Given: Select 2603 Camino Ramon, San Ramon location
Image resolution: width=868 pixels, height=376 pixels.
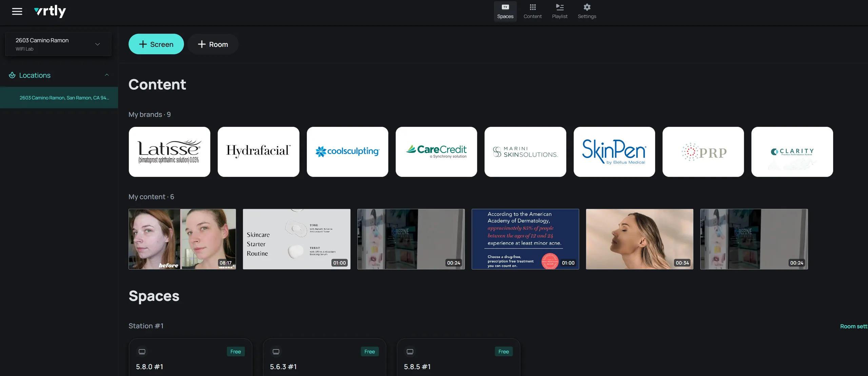Looking at the screenshot, I should click(59, 98).
